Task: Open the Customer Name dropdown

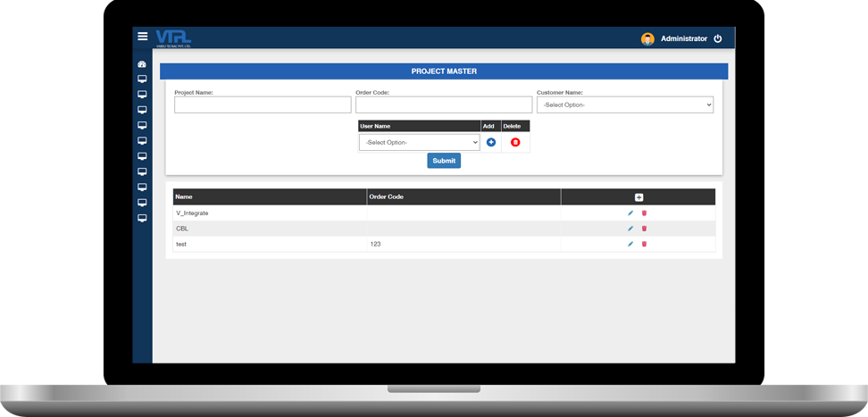Action: coord(625,105)
